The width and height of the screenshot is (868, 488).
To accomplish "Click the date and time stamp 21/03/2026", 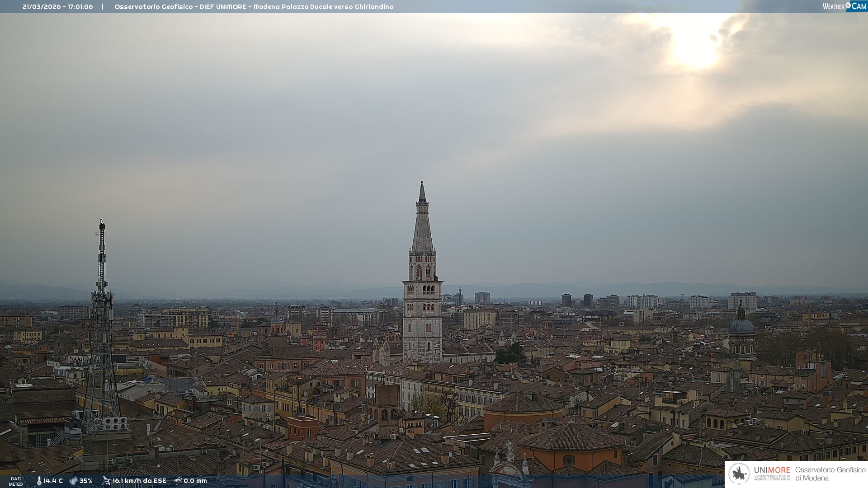I will tap(57, 7).
